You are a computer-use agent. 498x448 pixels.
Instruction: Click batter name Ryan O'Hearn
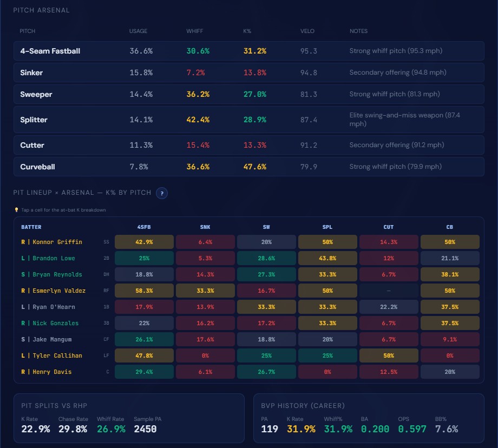(54, 307)
